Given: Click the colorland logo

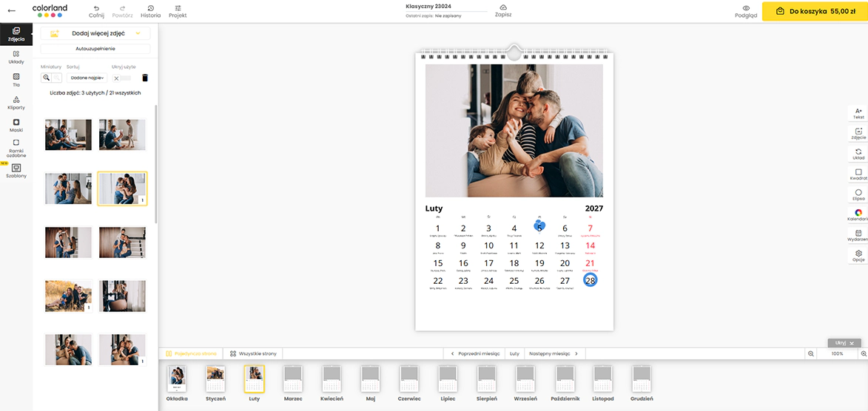Looking at the screenshot, I should click(x=50, y=11).
